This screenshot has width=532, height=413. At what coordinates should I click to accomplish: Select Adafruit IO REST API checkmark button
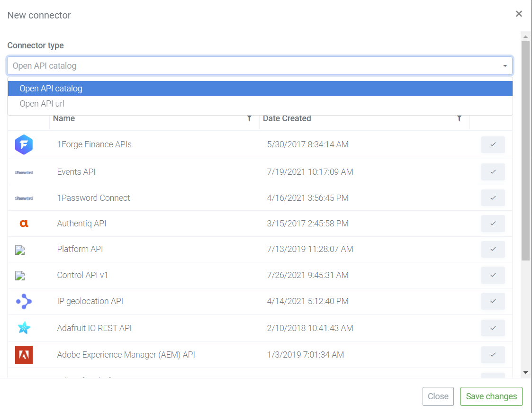pyautogui.click(x=493, y=328)
